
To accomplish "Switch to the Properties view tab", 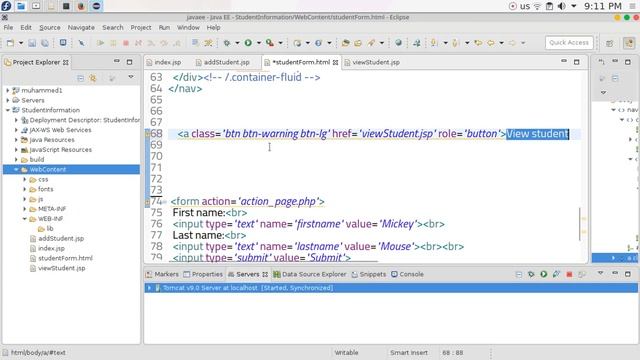I will (203, 274).
